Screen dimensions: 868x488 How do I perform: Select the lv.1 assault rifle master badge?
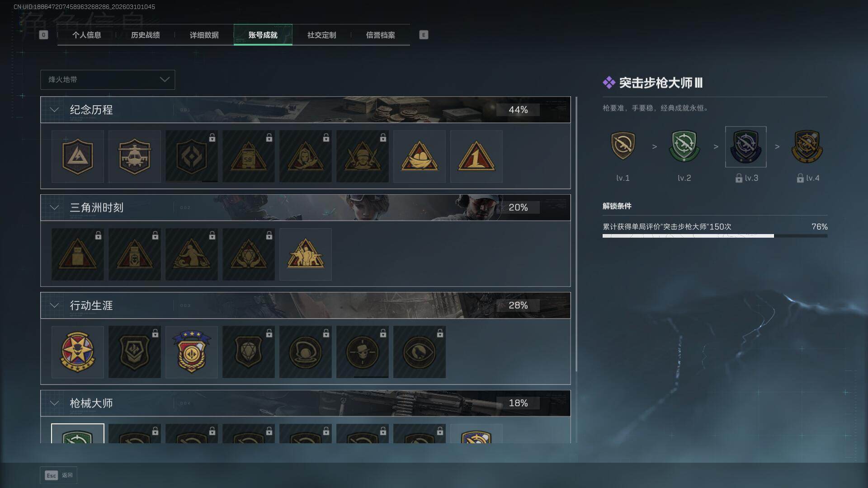pos(623,146)
